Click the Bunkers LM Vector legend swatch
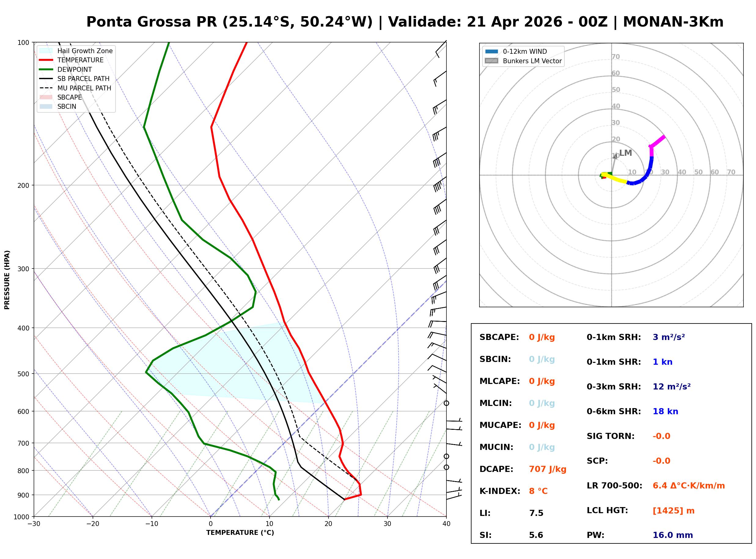This screenshot has height=559, width=756. click(491, 61)
